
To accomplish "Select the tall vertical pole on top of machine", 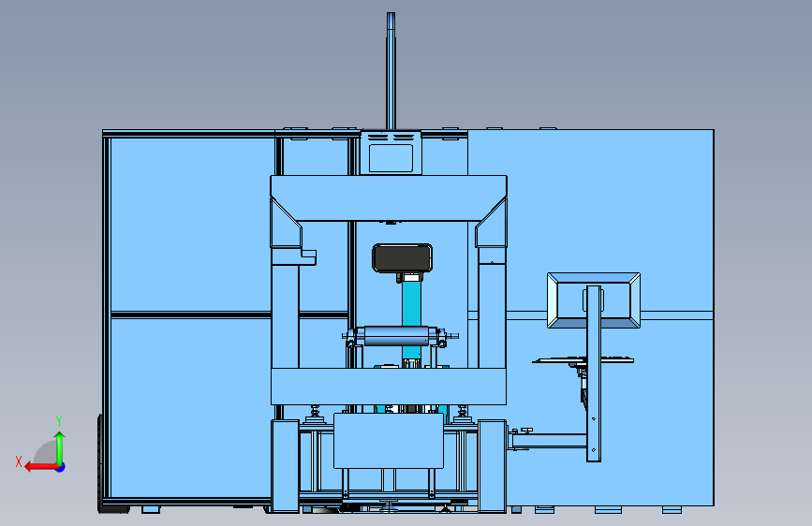I will (x=391, y=70).
